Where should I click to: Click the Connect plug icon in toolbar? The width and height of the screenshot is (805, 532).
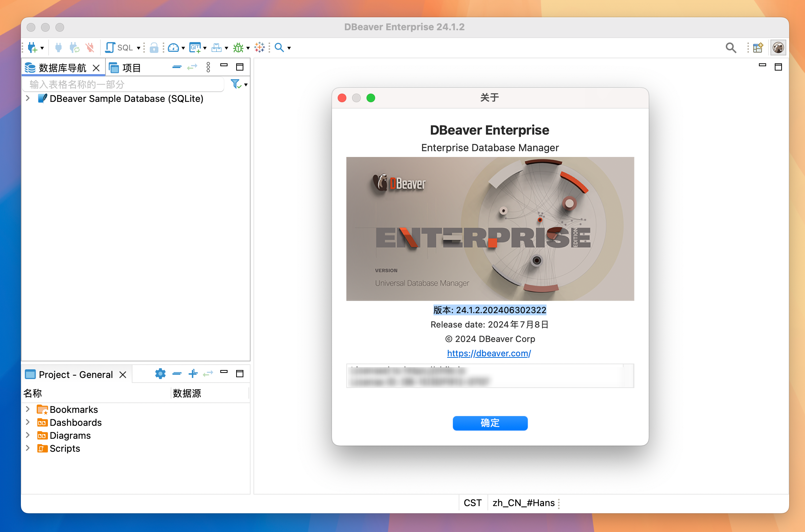click(58, 48)
